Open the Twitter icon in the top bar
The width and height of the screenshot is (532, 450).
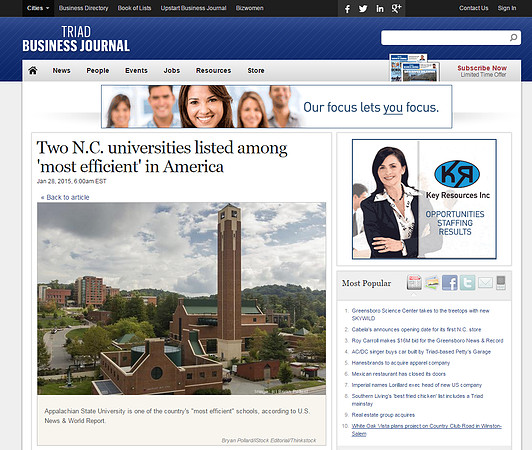pos(363,8)
